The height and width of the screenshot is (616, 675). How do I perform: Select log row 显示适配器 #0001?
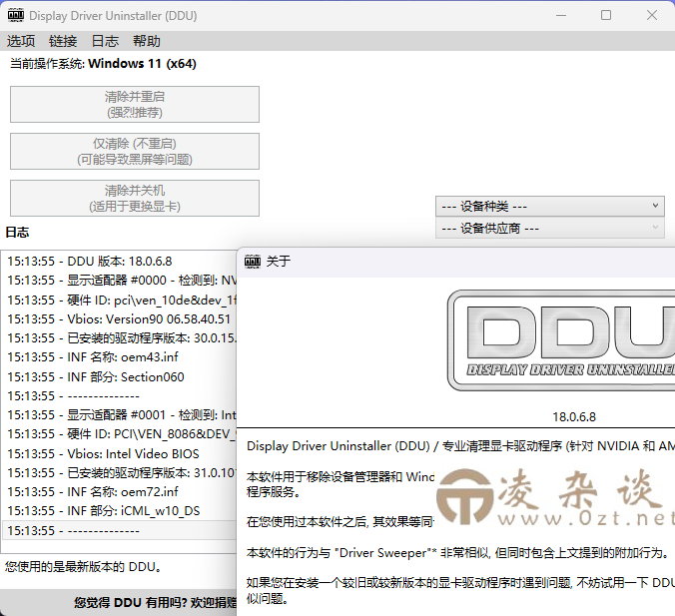tap(119, 415)
